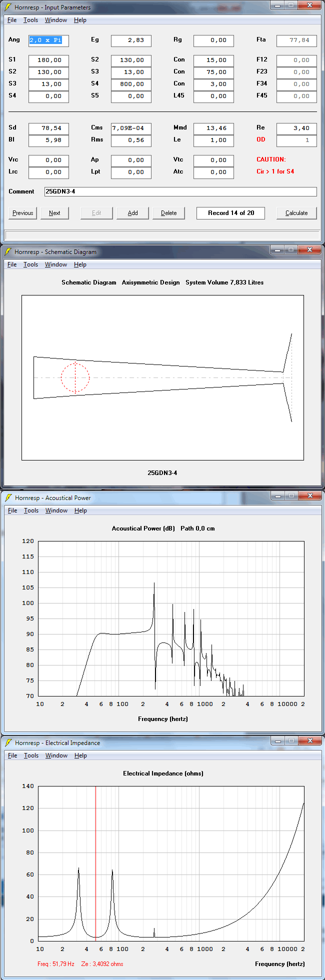Click the Freq : 51,79 Hz readout
325x980 pixels.
[x=56, y=963]
